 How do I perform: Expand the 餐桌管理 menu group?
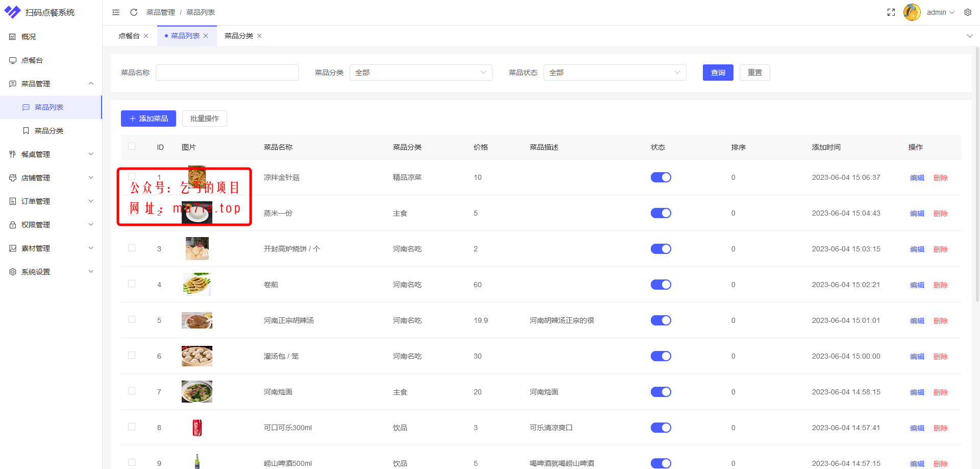tap(91, 154)
